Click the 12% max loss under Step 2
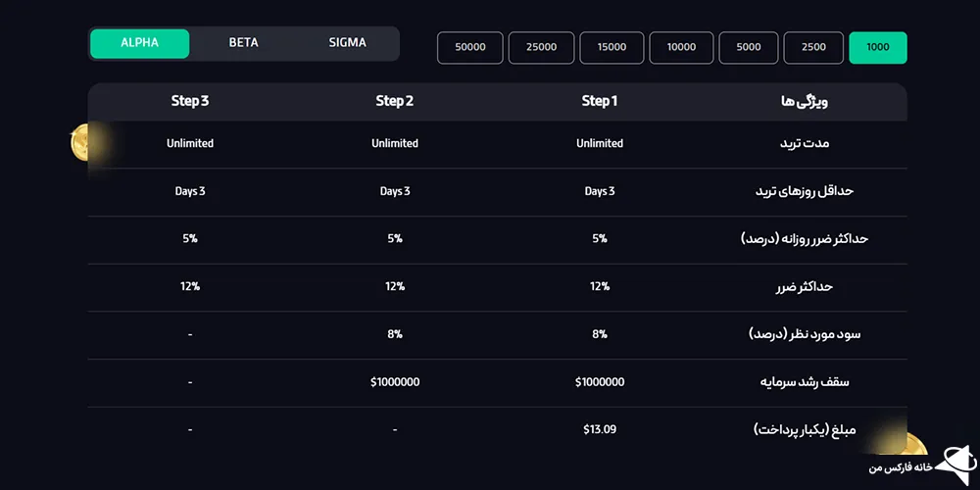 [x=395, y=286]
